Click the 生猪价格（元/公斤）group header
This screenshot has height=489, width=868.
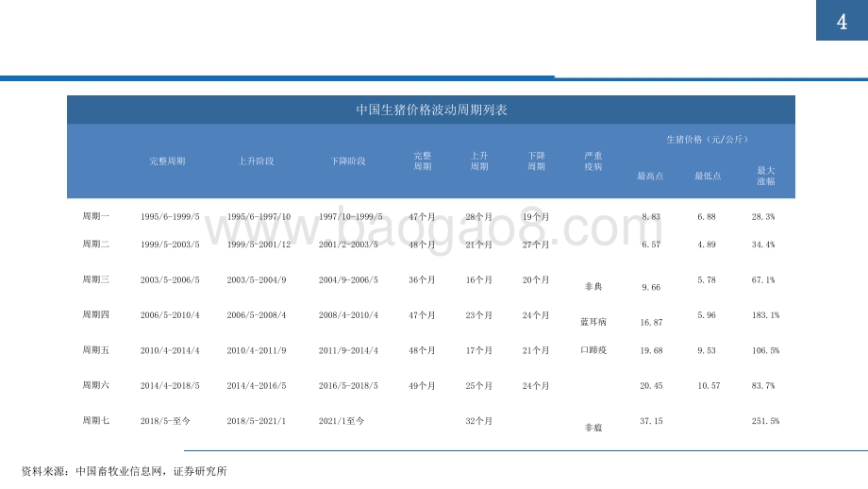tap(707, 140)
